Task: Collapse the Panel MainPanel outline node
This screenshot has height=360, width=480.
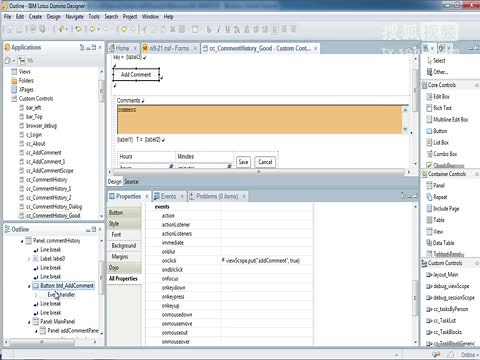Action: point(29,322)
